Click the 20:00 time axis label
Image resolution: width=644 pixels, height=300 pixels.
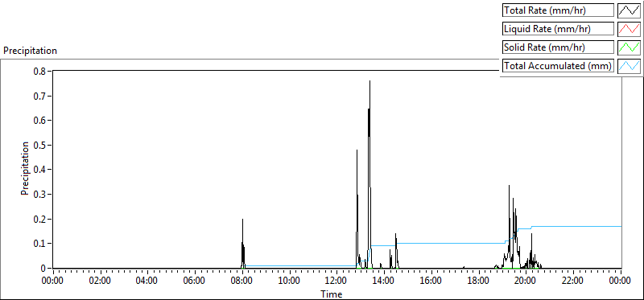click(x=526, y=282)
